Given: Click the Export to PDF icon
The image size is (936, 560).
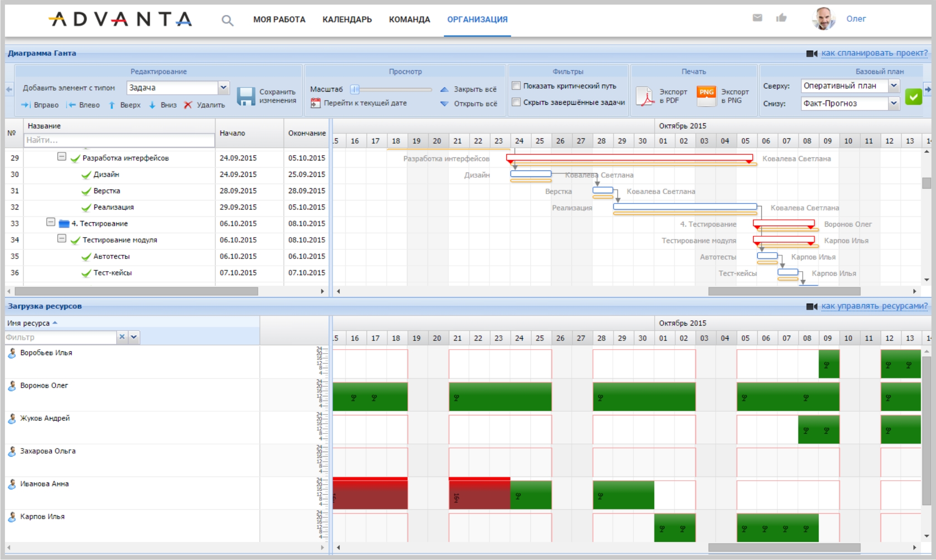Looking at the screenshot, I should click(x=644, y=96).
